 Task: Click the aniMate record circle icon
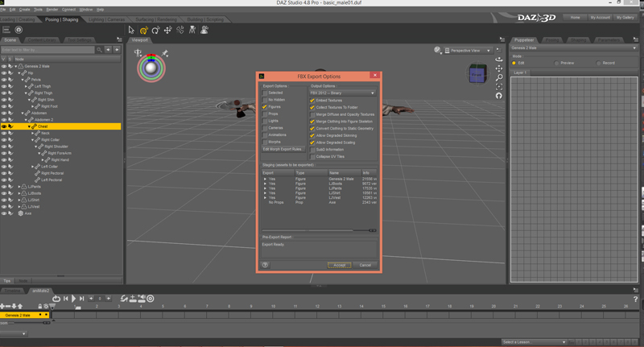point(151,299)
